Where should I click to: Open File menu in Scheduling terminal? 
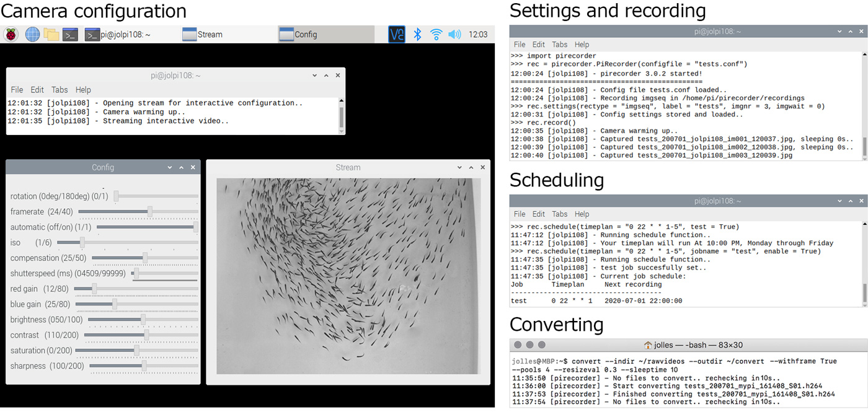click(520, 214)
